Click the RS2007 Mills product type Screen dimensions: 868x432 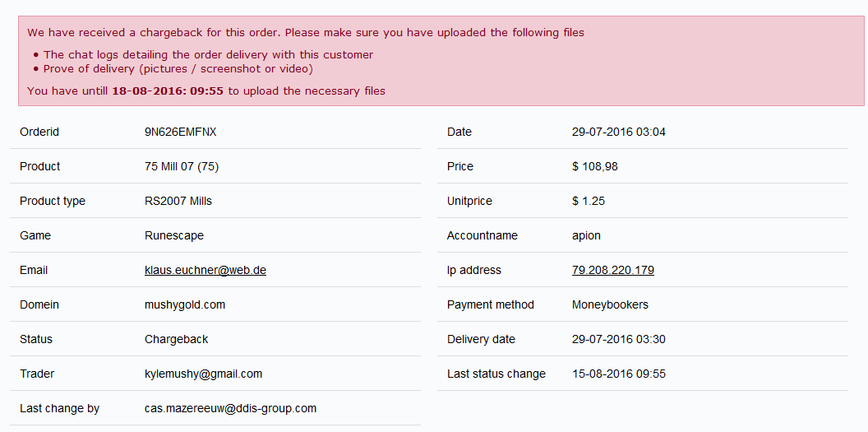(x=178, y=201)
